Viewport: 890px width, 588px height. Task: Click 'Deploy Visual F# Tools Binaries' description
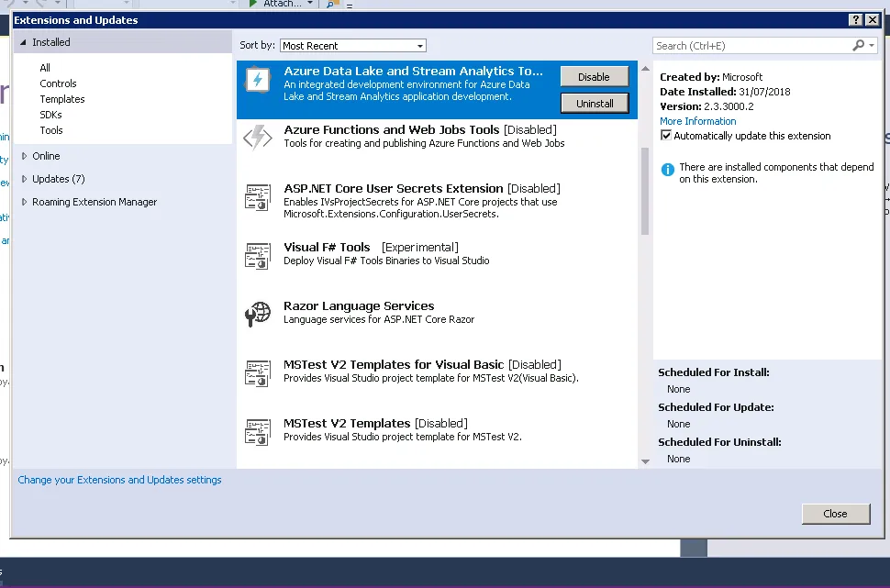coord(386,261)
